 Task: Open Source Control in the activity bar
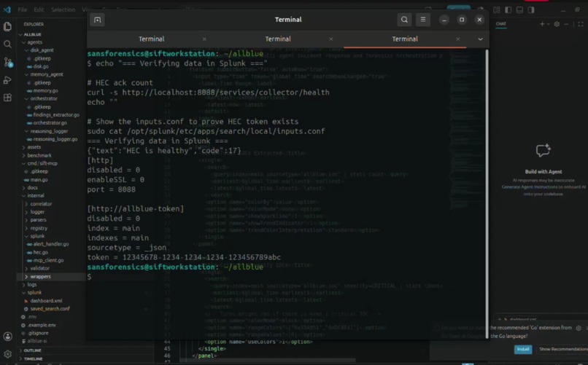pyautogui.click(x=7, y=62)
